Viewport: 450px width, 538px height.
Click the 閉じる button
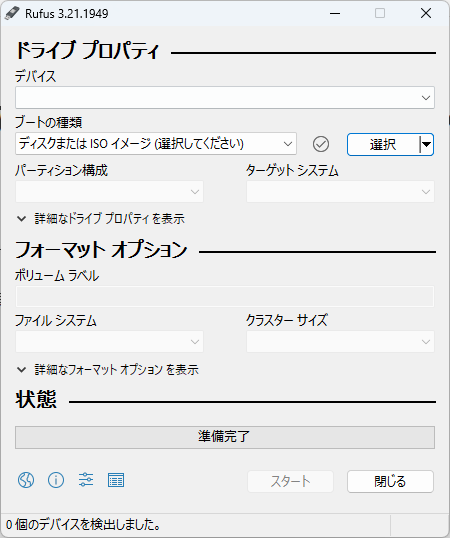(x=390, y=481)
